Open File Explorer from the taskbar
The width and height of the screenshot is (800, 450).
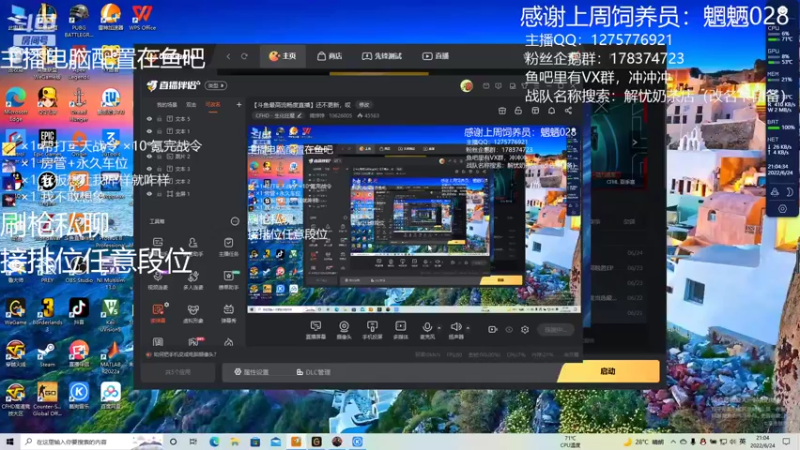[x=235, y=442]
